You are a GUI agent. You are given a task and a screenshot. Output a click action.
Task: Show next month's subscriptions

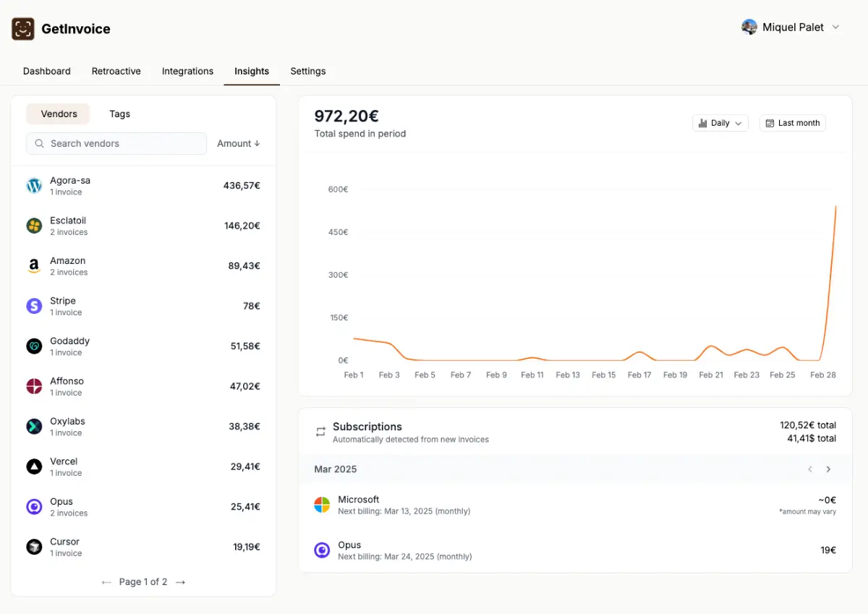[828, 469]
